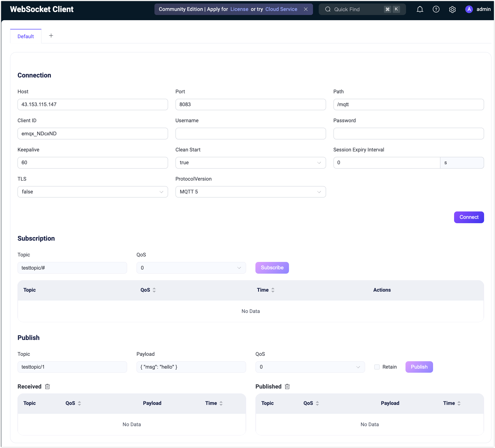Image resolution: width=495 pixels, height=448 pixels.
Task: Switch to the Default tab
Action: click(x=26, y=36)
